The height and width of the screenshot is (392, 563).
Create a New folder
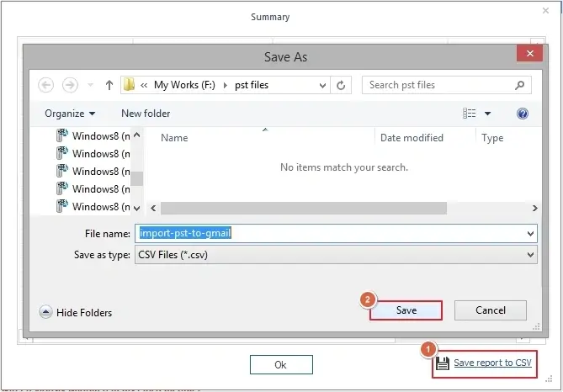click(x=146, y=114)
